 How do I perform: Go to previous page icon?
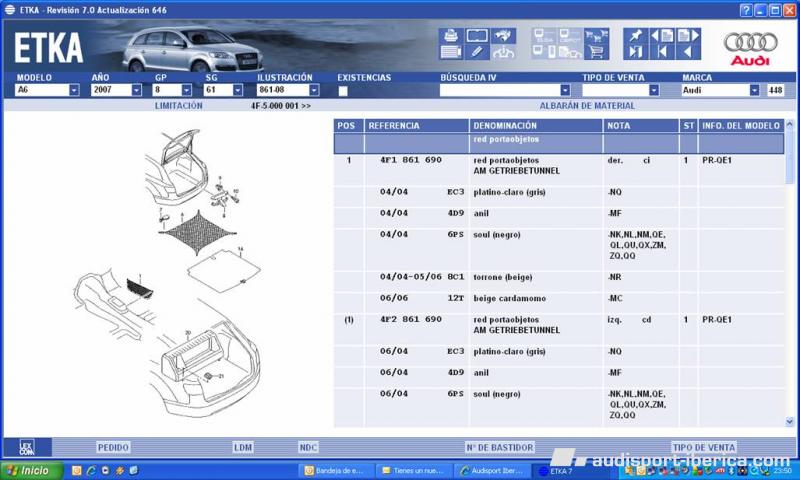point(662,36)
